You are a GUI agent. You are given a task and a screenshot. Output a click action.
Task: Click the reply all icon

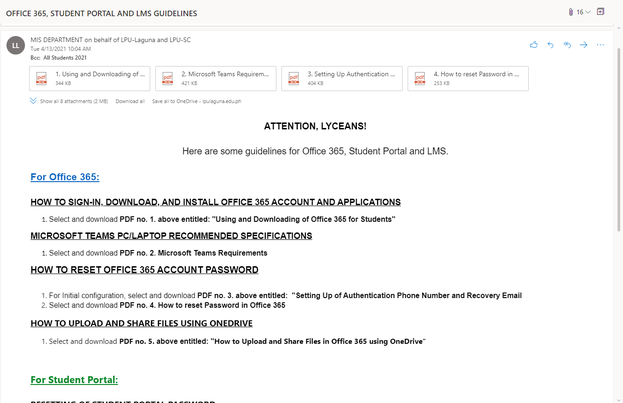567,45
